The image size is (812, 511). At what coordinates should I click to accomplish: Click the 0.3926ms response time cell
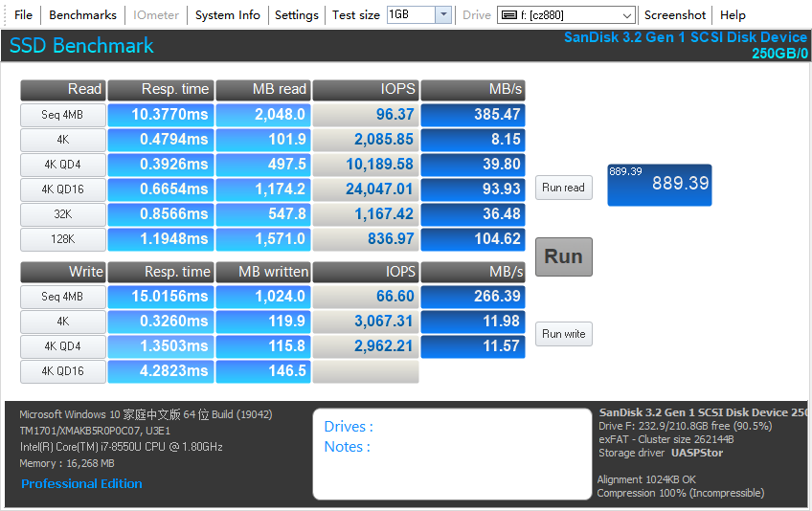161,165
